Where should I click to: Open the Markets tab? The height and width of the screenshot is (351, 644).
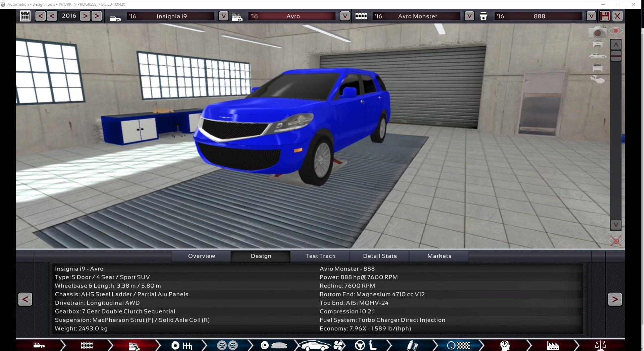pos(439,256)
